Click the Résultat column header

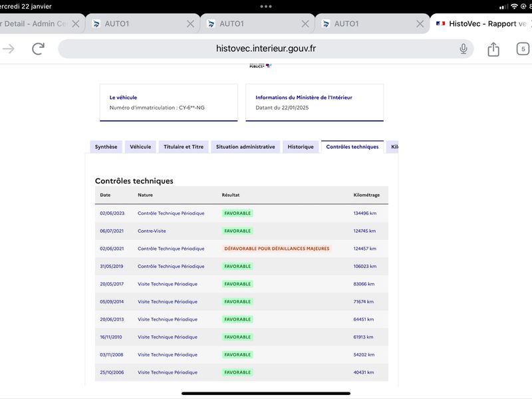pyautogui.click(x=231, y=195)
